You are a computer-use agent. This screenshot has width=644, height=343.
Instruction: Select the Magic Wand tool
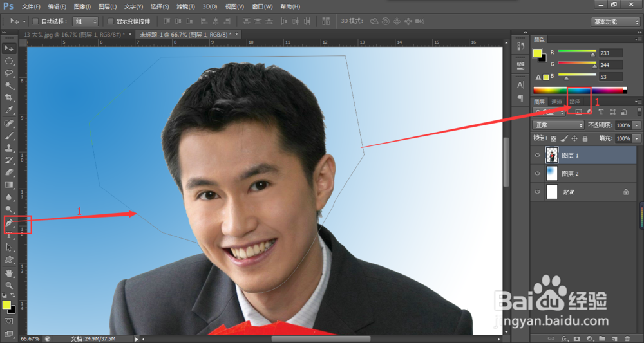coord(9,86)
